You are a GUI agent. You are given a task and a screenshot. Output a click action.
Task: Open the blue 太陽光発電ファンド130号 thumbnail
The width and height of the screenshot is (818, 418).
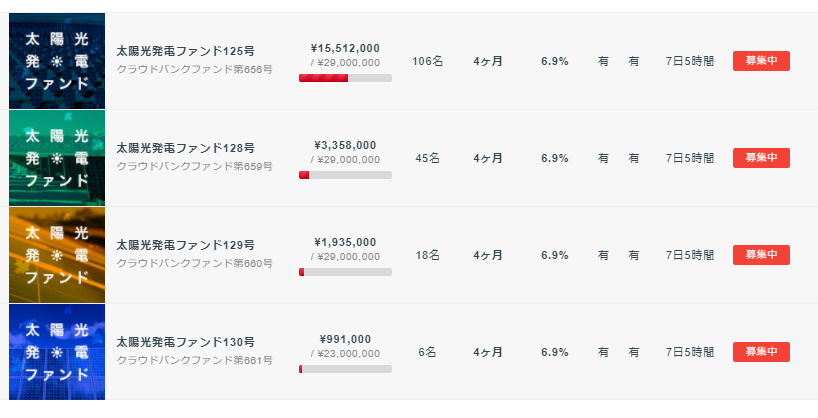pyautogui.click(x=57, y=352)
